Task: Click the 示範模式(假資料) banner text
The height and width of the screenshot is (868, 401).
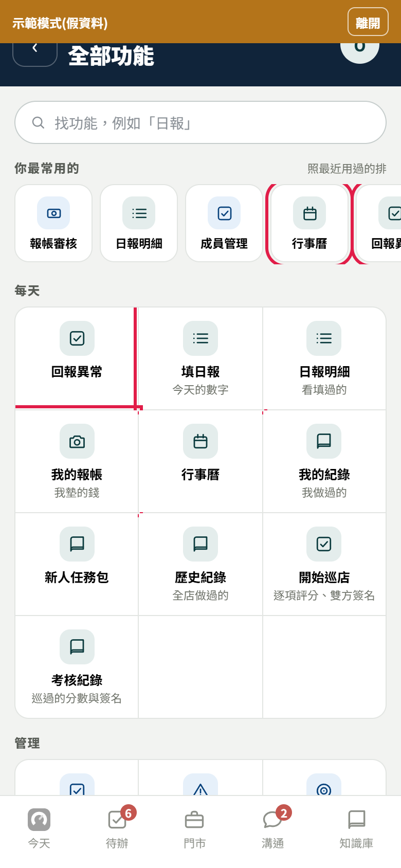Action: [x=60, y=23]
